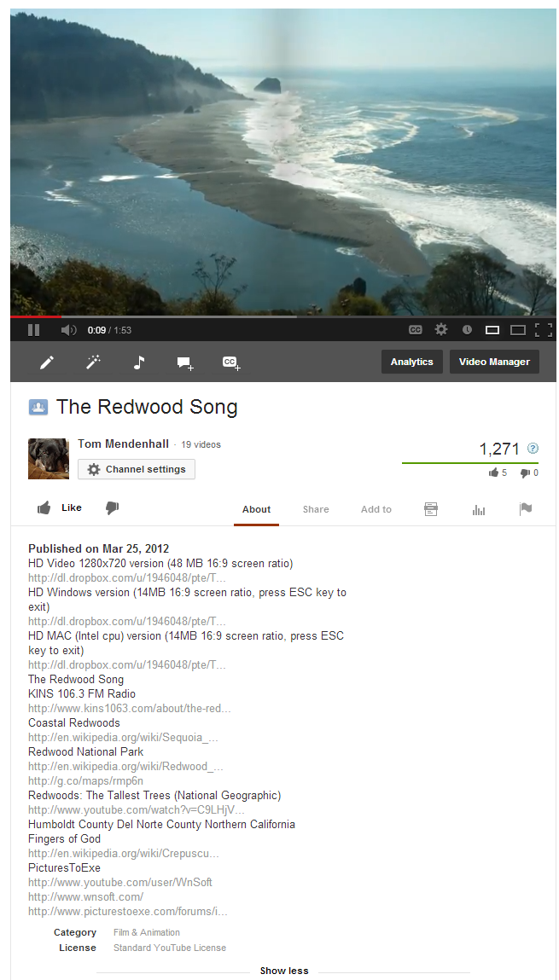Enter fullscreen mode

point(544,330)
